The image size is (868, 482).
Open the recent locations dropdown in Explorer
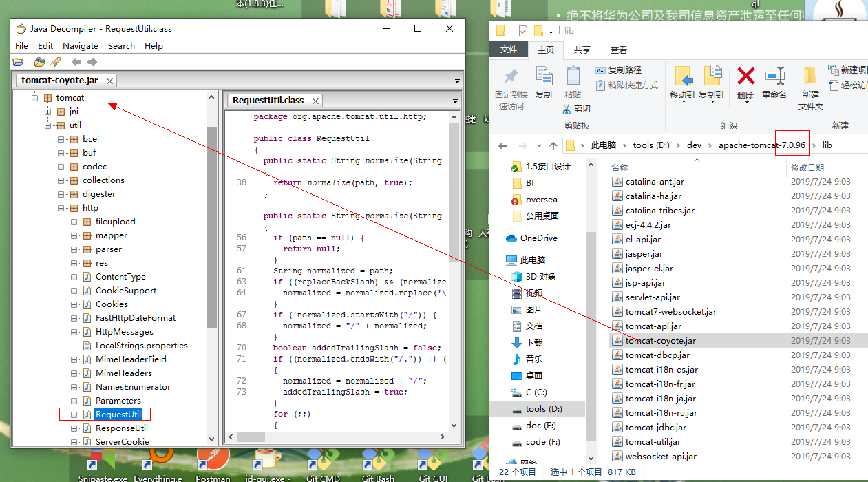(x=538, y=146)
